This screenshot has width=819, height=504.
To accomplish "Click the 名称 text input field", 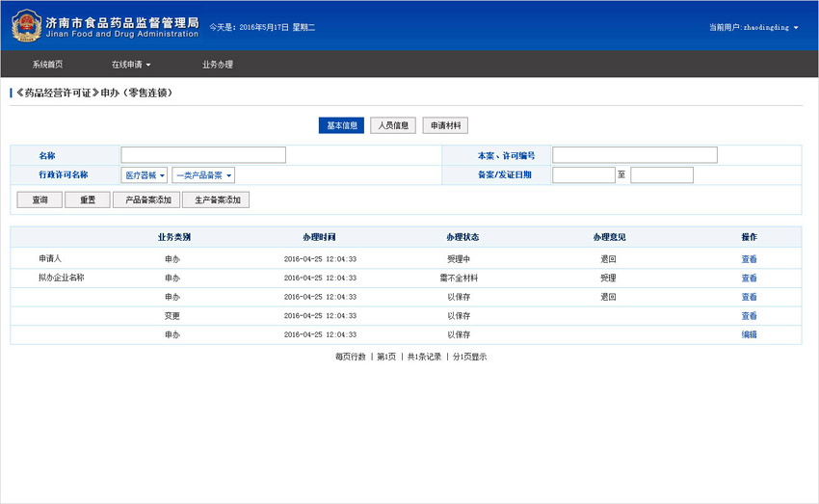I will pyautogui.click(x=203, y=155).
